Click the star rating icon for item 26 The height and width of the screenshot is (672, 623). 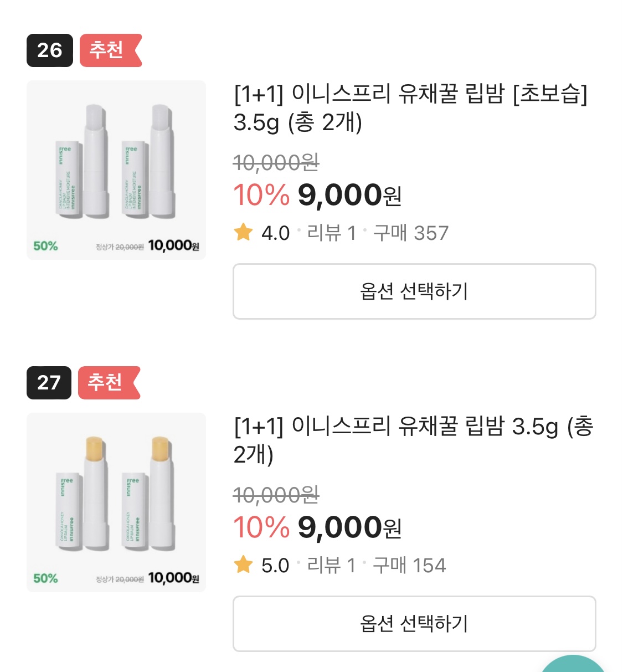click(243, 232)
